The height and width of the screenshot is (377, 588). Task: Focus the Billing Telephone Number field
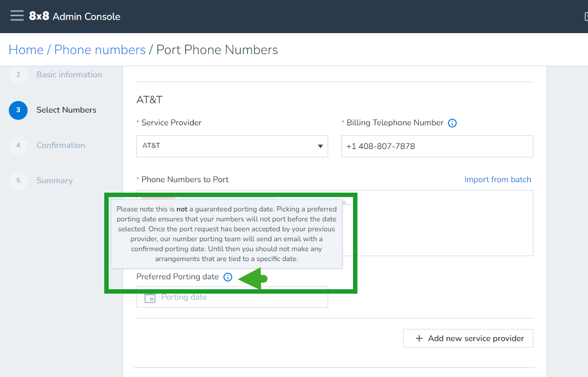[437, 146]
